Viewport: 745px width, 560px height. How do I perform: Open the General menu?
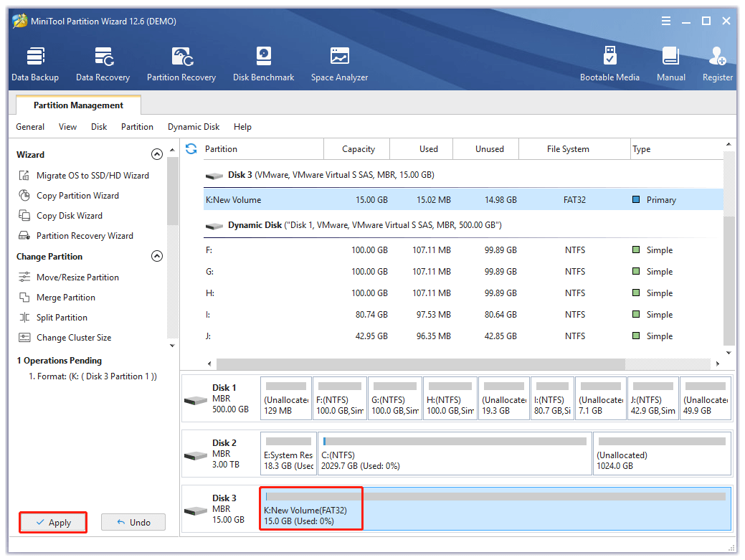point(30,127)
